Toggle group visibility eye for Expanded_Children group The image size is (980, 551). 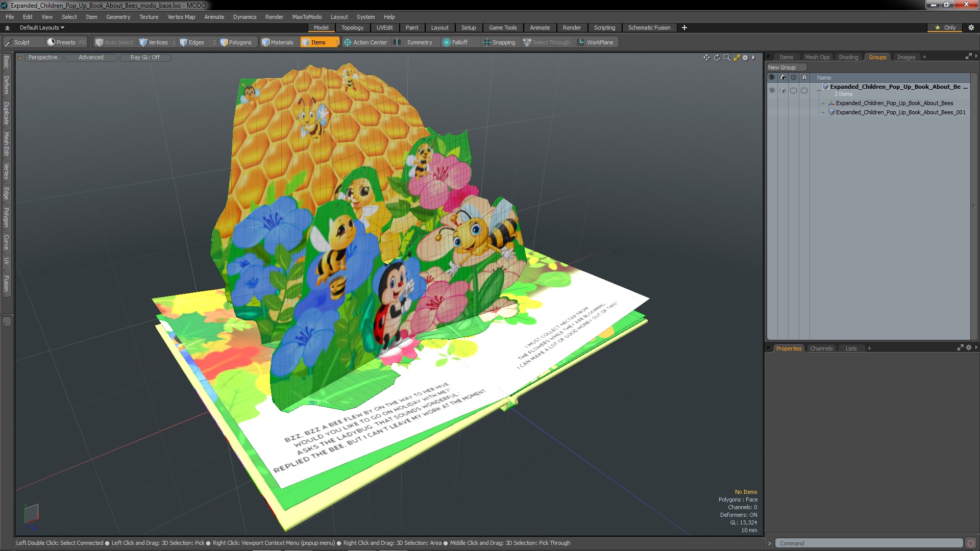[x=772, y=90]
